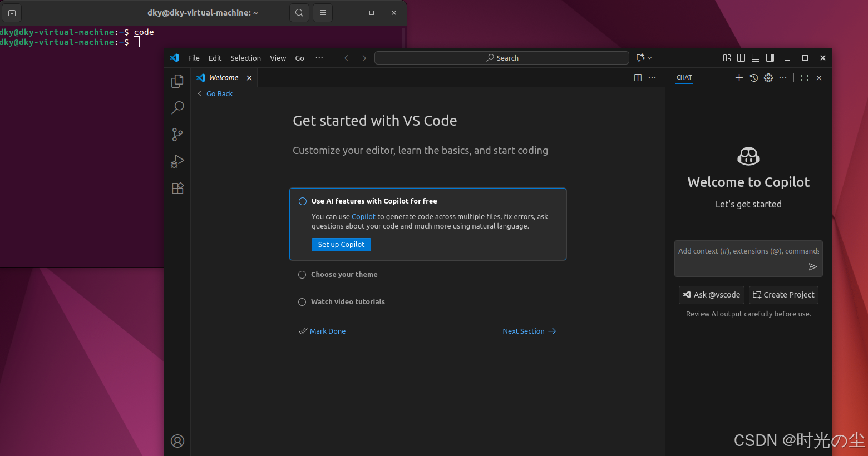Open the Edit menu

click(x=215, y=58)
